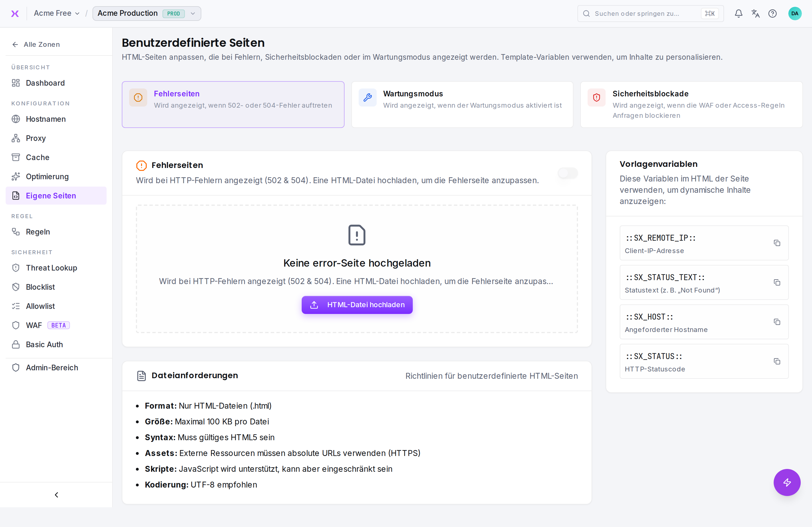Open Regeln in the sidebar
This screenshot has height=527, width=812.
pyautogui.click(x=56, y=232)
